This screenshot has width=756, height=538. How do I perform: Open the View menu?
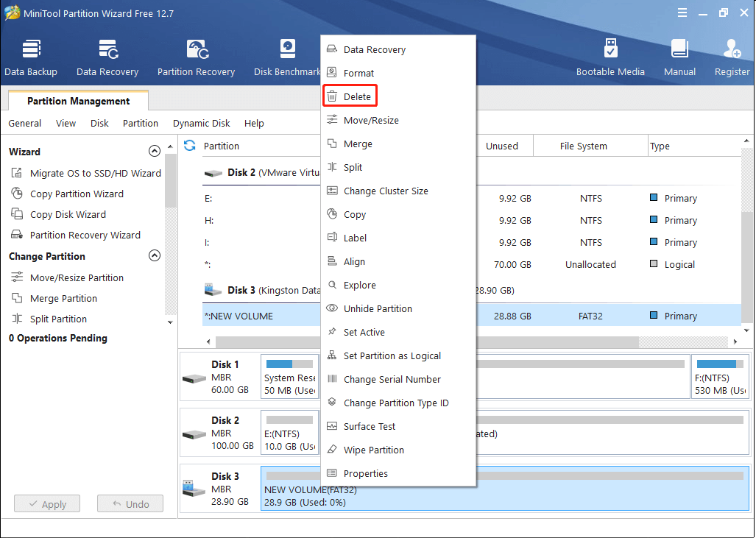[66, 124]
